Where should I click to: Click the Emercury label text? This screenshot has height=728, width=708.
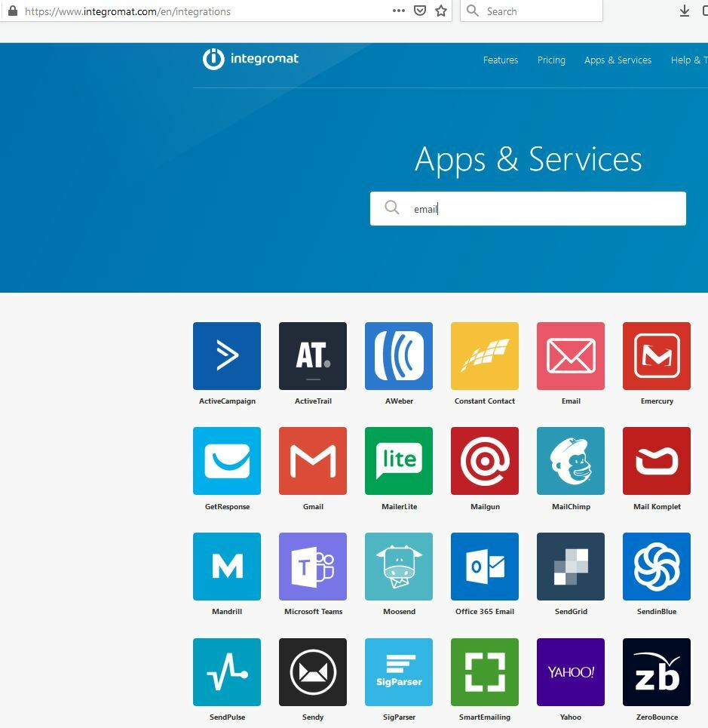point(657,401)
